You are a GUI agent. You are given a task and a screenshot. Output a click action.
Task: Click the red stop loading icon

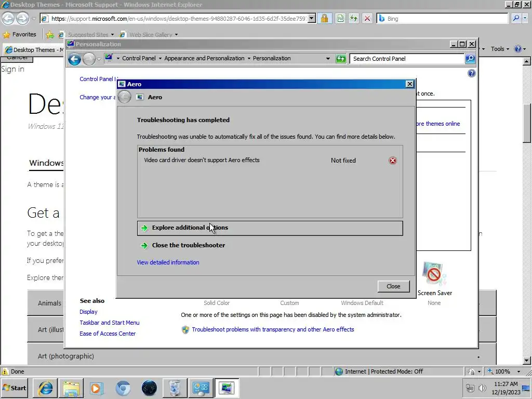367,18
